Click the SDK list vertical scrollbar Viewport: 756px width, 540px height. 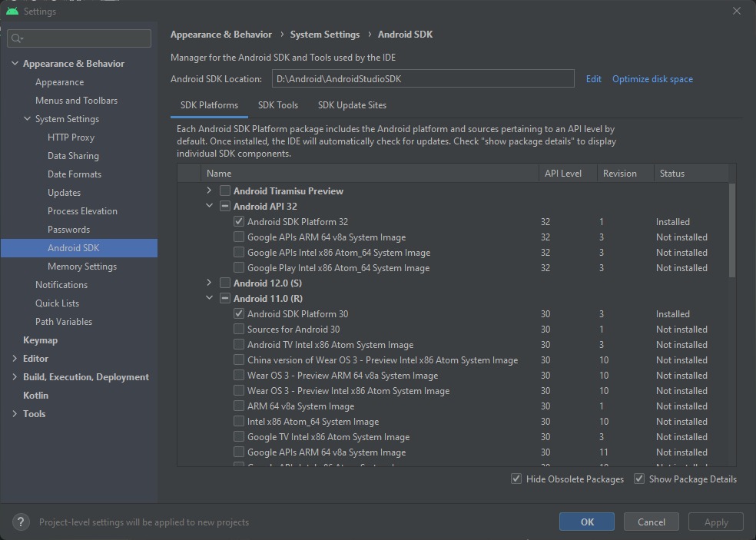click(x=731, y=230)
